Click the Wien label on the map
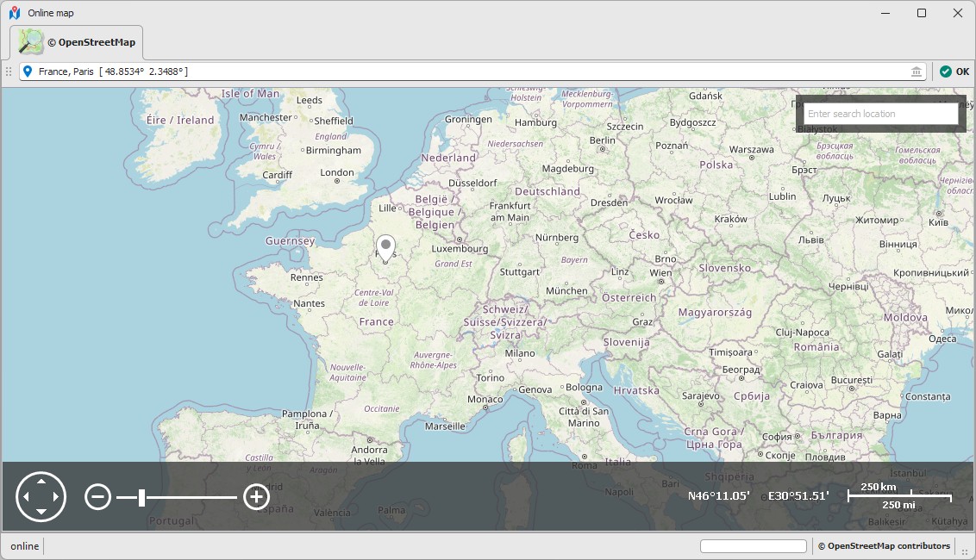Image resolution: width=976 pixels, height=560 pixels. (660, 272)
